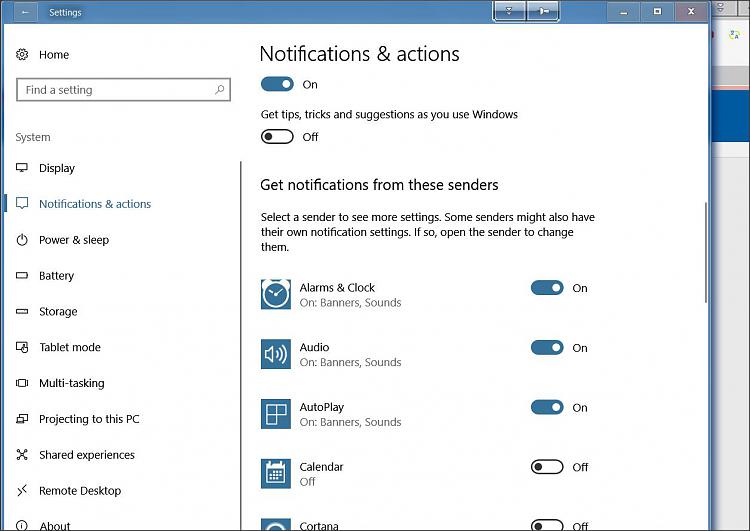Click the Display monitor icon
Screen dimensions: 750x531
[x=22, y=168]
